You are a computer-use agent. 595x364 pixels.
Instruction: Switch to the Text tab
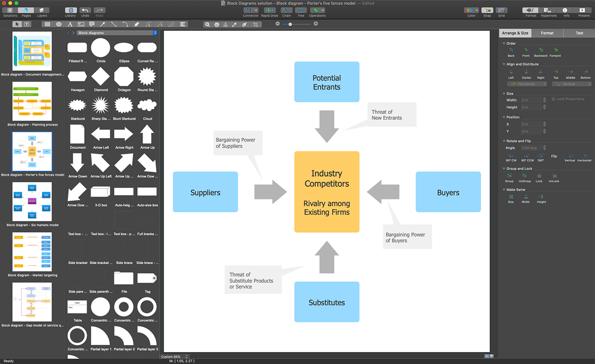pyautogui.click(x=579, y=33)
